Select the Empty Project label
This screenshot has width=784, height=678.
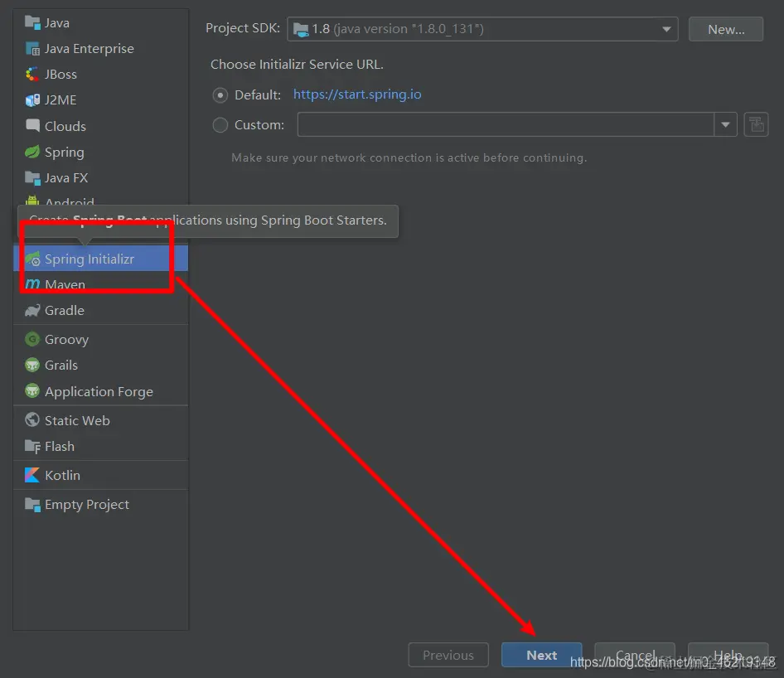coord(87,505)
